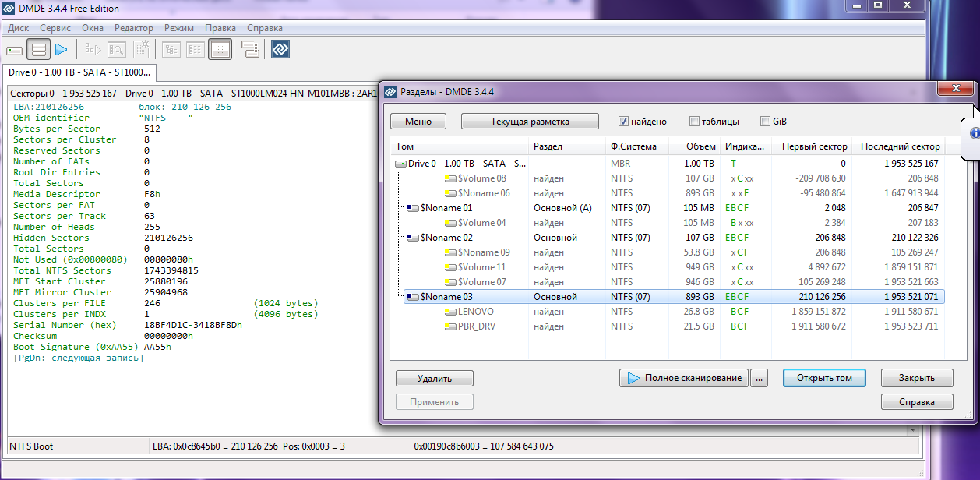Click the ellipsis button next to full scan
The width and height of the screenshot is (980, 480).
760,378
